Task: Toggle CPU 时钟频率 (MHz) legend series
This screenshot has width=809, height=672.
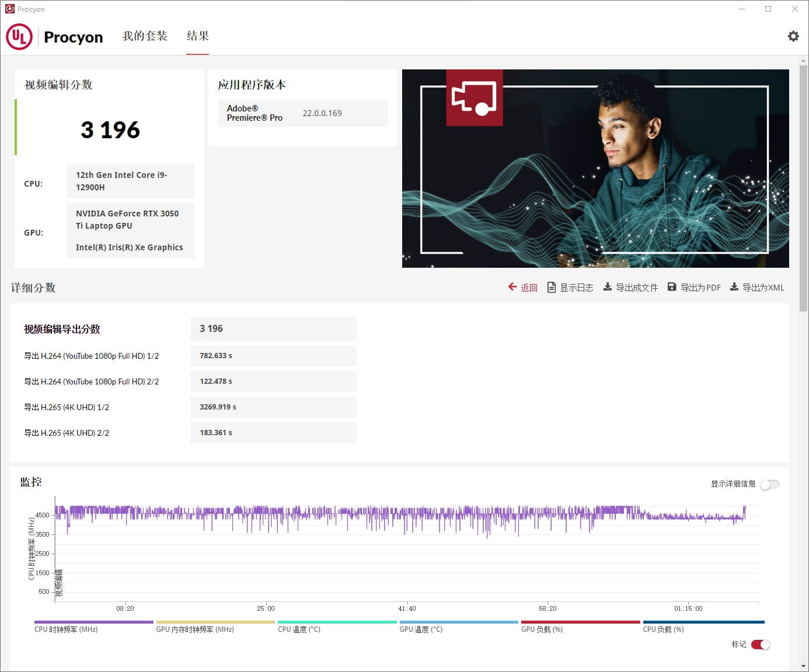Action: click(x=93, y=626)
